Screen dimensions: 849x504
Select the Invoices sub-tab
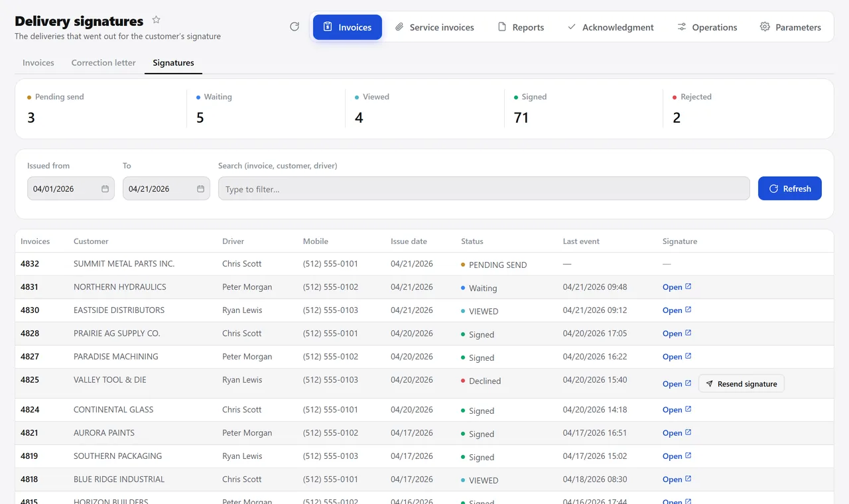(38, 63)
